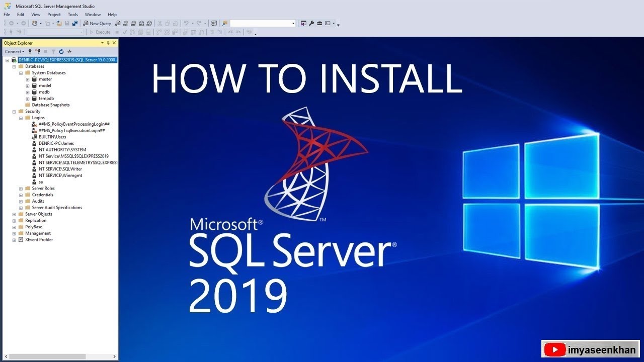The height and width of the screenshot is (362, 644).
Task: Refresh the Object Explorer tree
Action: pos(61,51)
